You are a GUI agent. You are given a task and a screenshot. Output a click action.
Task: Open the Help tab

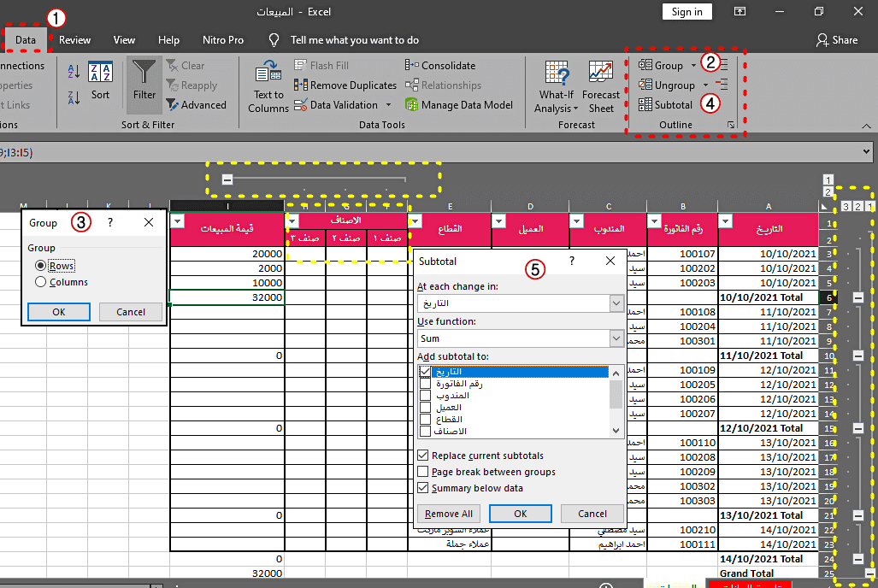tap(168, 40)
